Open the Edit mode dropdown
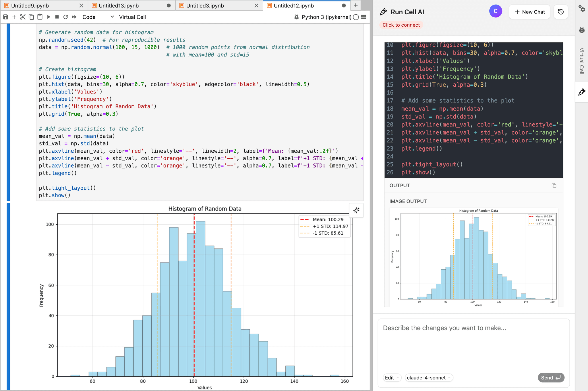The width and height of the screenshot is (588, 391). 392,378
